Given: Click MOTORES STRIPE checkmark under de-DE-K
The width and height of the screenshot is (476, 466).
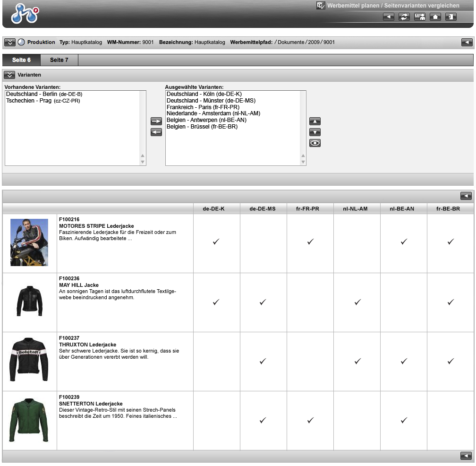Looking at the screenshot, I should [x=216, y=242].
